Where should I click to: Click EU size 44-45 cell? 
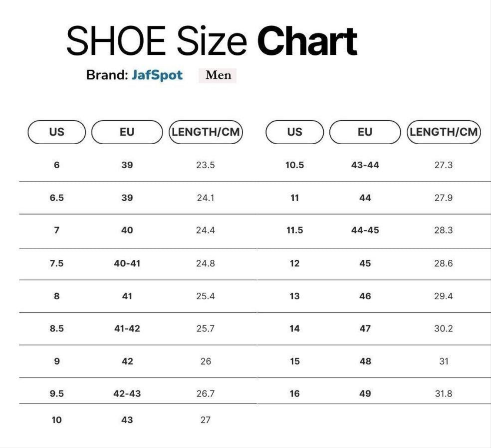(365, 230)
